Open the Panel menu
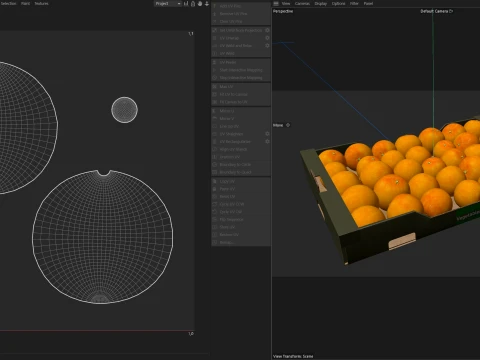Viewport: 480px width, 360px height. pos(368,3)
